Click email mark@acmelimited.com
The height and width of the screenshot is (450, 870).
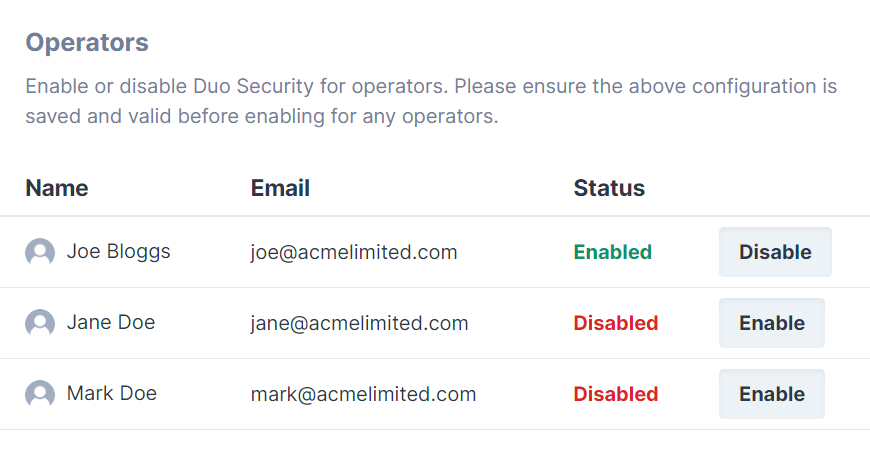(x=363, y=395)
